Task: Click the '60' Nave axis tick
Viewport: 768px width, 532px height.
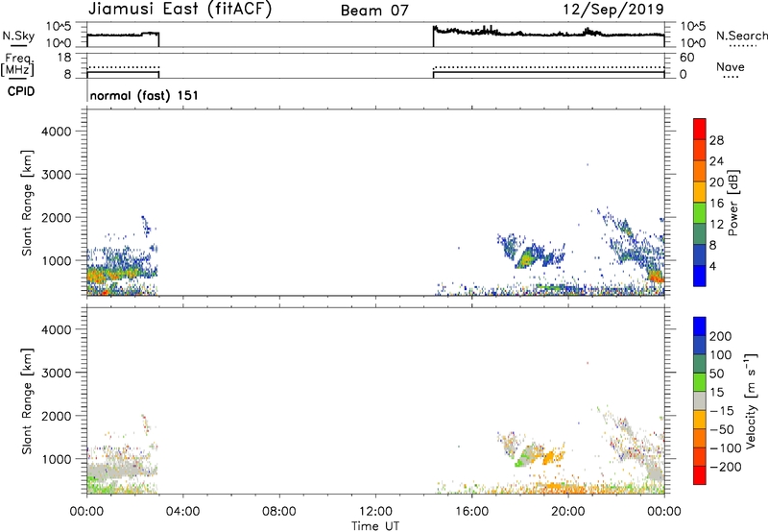Action: pyautogui.click(x=686, y=58)
